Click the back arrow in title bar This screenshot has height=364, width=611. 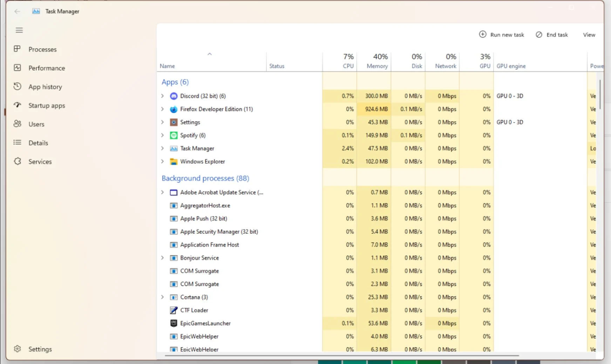coord(17,11)
